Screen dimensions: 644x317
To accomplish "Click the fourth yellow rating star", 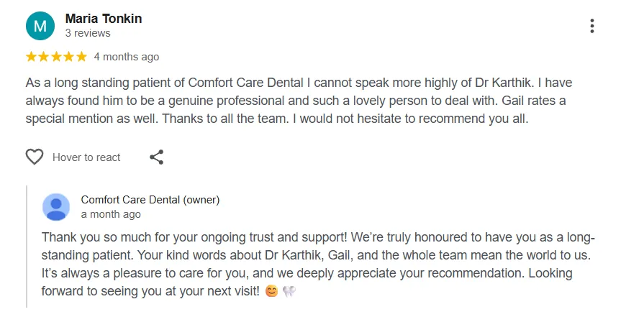I will point(68,57).
